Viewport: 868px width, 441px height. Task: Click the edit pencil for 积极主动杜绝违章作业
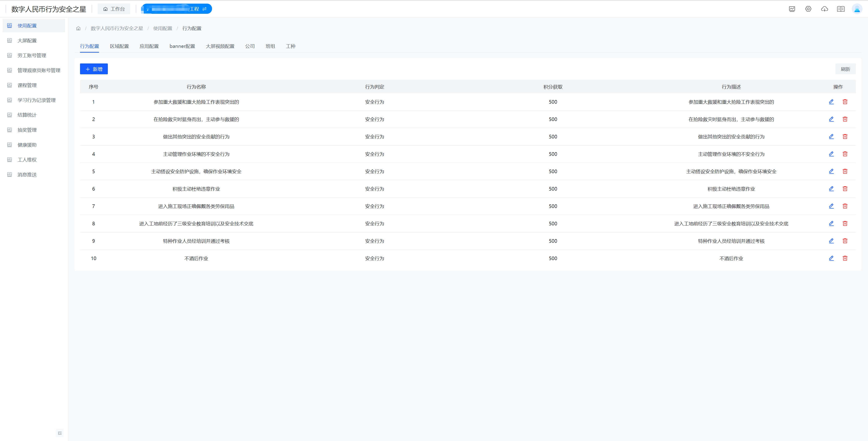[x=831, y=189]
